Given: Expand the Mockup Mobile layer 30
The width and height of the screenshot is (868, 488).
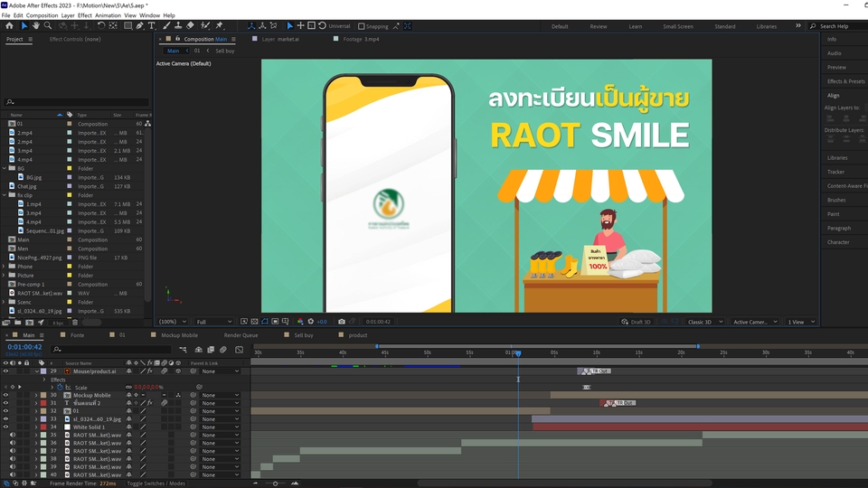Looking at the screenshot, I should pos(37,395).
